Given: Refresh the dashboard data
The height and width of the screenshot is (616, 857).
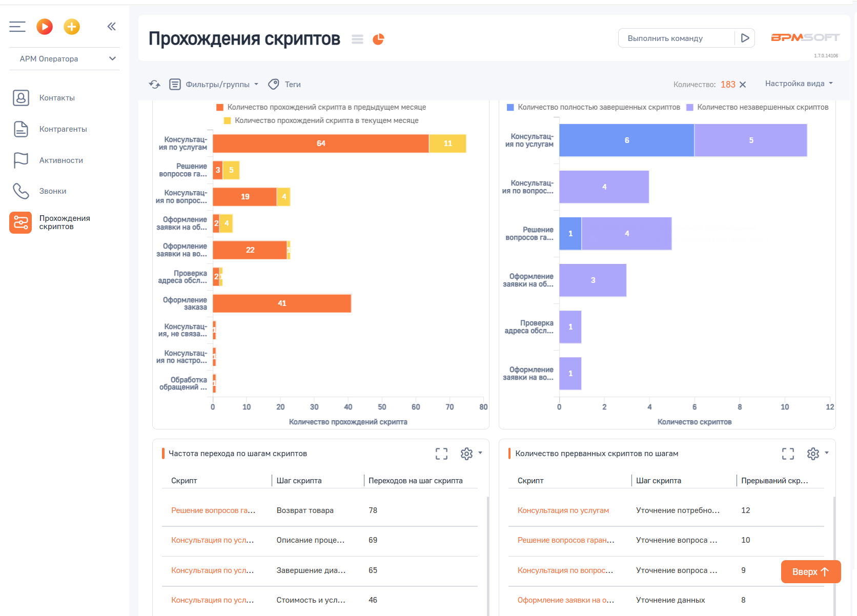Looking at the screenshot, I should 154,84.
